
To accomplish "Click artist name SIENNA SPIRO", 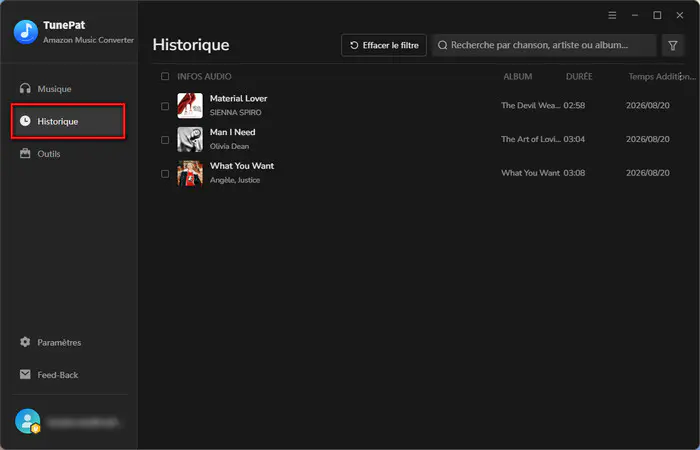I will click(x=236, y=112).
